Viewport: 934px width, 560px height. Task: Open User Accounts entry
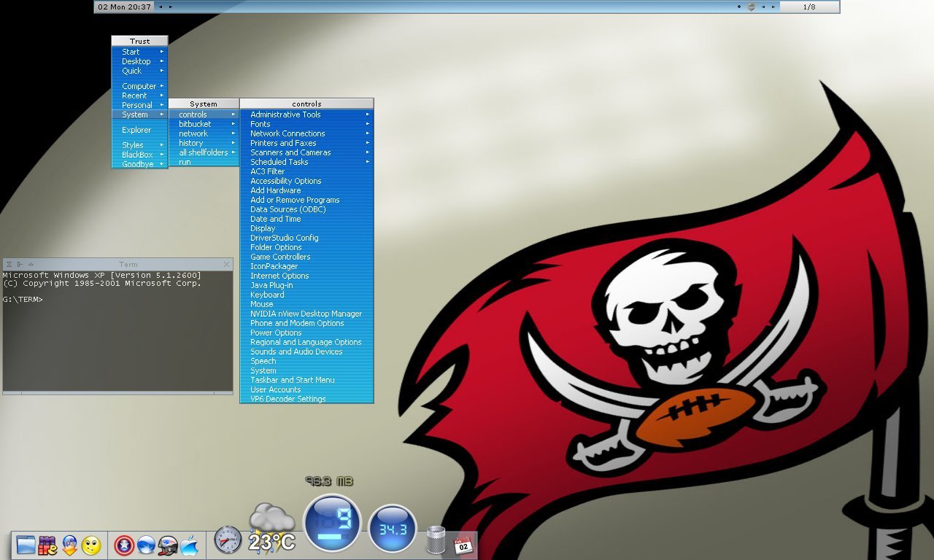click(306, 389)
